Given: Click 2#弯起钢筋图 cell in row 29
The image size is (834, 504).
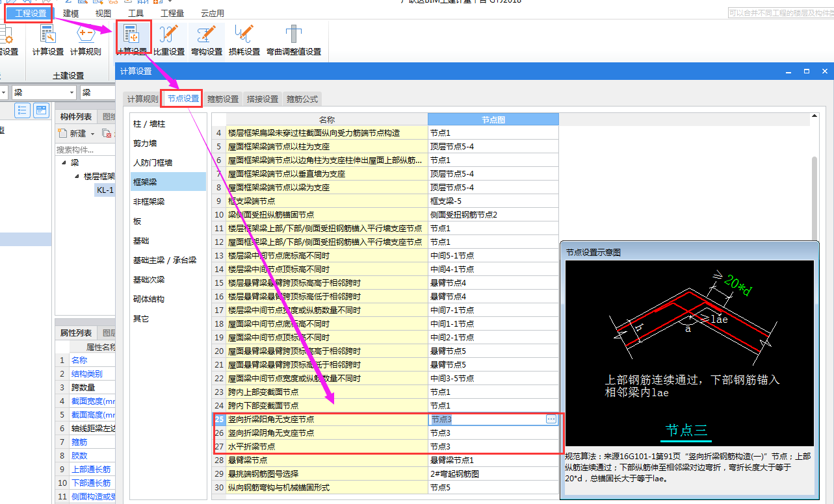Looking at the screenshot, I should [x=493, y=473].
